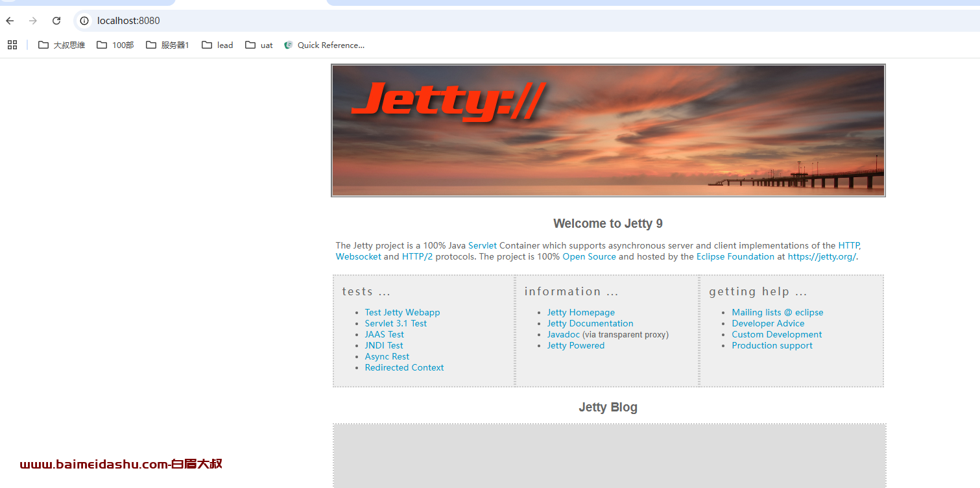Open Test Jetty Webapp link
This screenshot has width=980, height=488.
point(402,312)
